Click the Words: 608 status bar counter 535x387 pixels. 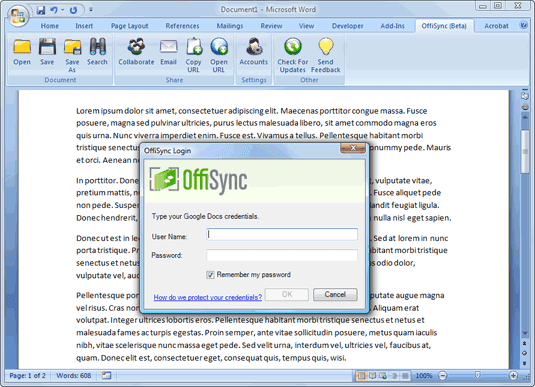pyautogui.click(x=74, y=376)
